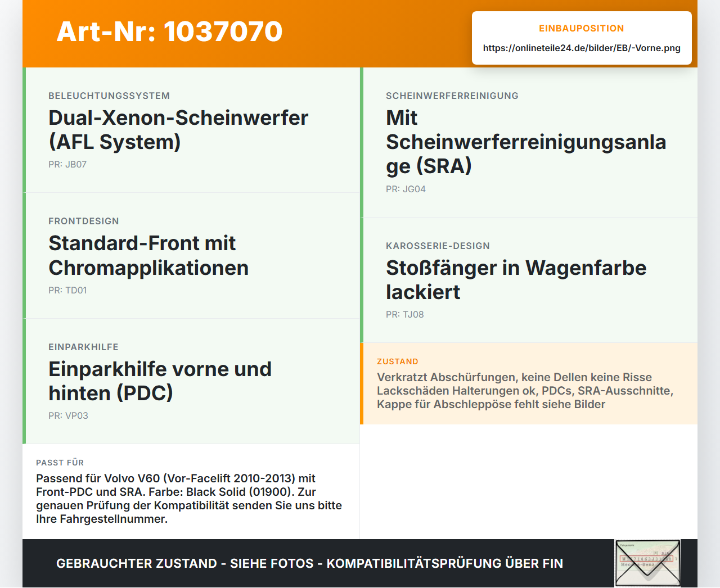Click the PR: TD01 code
This screenshot has height=588, width=720.
pyautogui.click(x=67, y=290)
